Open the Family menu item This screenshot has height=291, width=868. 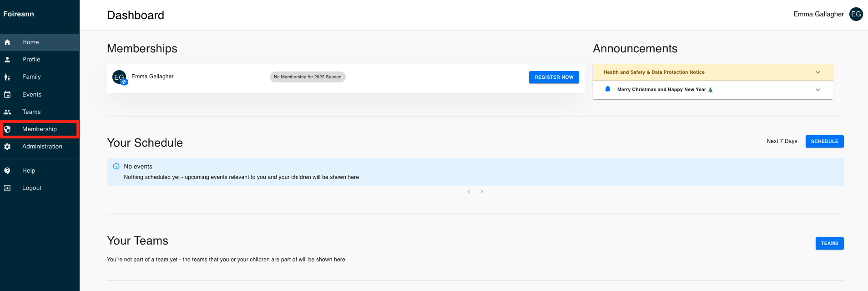[x=40, y=77]
